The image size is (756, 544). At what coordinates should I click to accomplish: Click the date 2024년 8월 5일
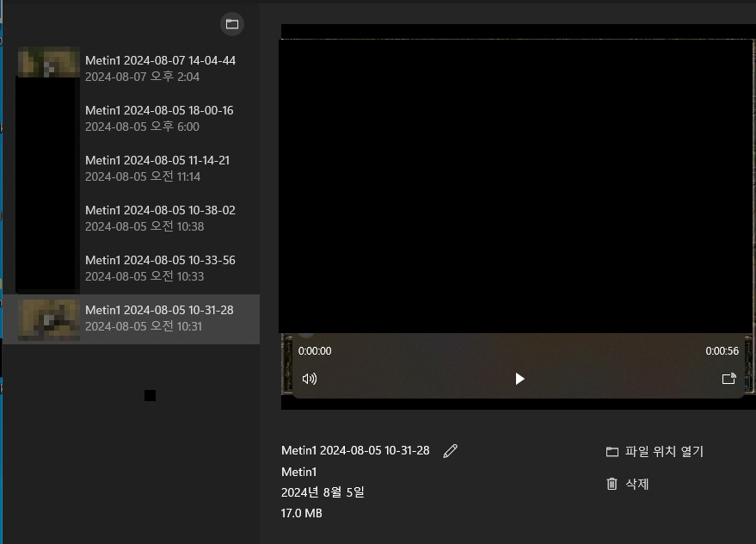(x=323, y=492)
